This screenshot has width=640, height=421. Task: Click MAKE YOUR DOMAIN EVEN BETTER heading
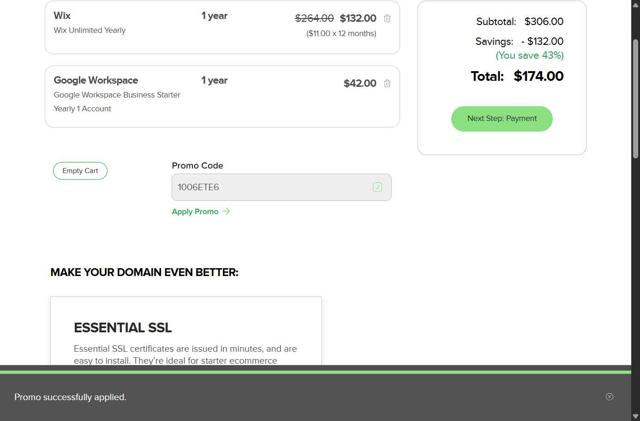[x=144, y=272]
